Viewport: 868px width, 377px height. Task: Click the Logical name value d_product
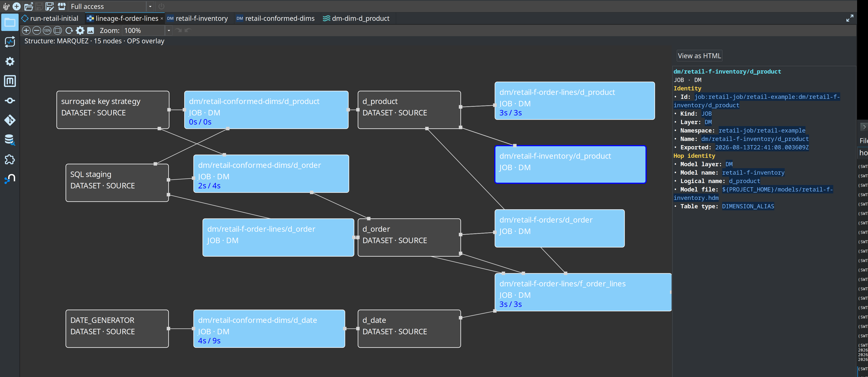point(744,181)
